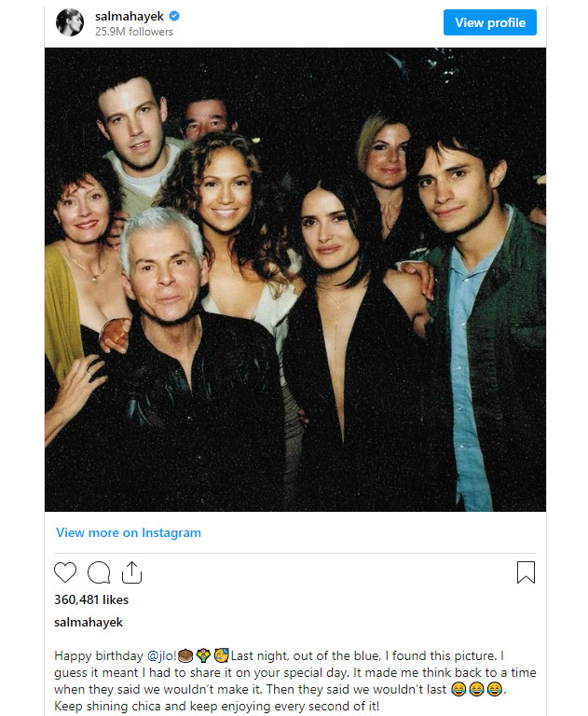Viewport: 588px width, 716px height.
Task: Click the last laughing emoji in the caption
Action: pyautogui.click(x=495, y=689)
